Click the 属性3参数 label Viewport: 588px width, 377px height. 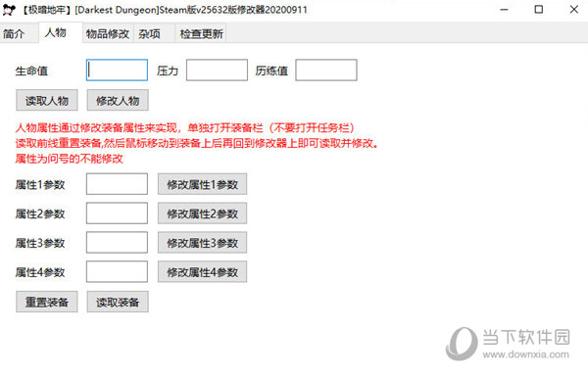tap(40, 243)
